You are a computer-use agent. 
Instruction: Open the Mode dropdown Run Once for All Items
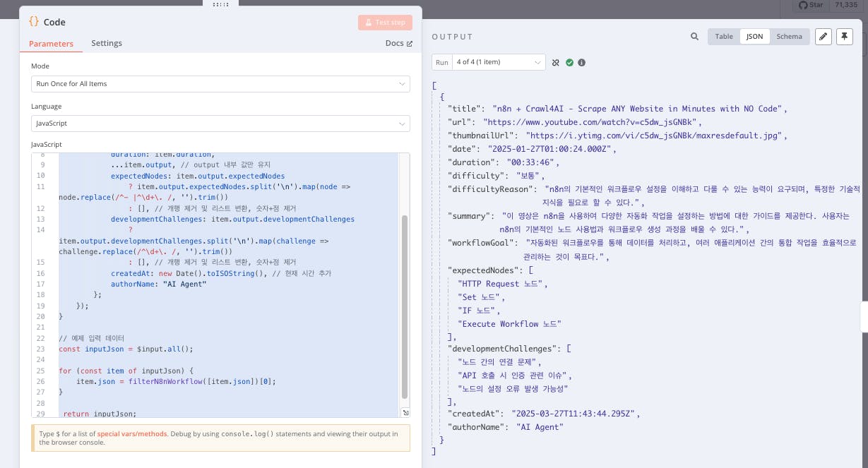[x=220, y=84]
